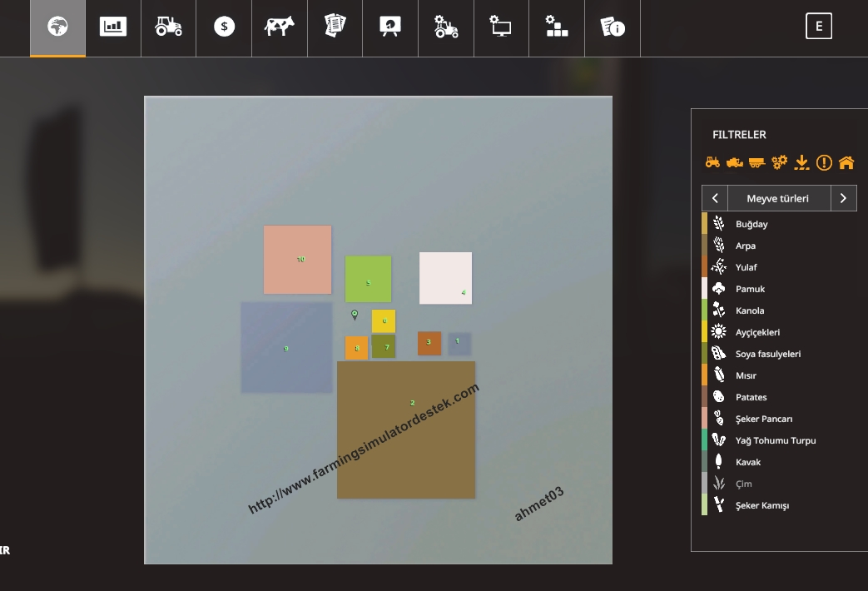Toggle the combine harvester filter icon
868x591 pixels.
pos(735,162)
